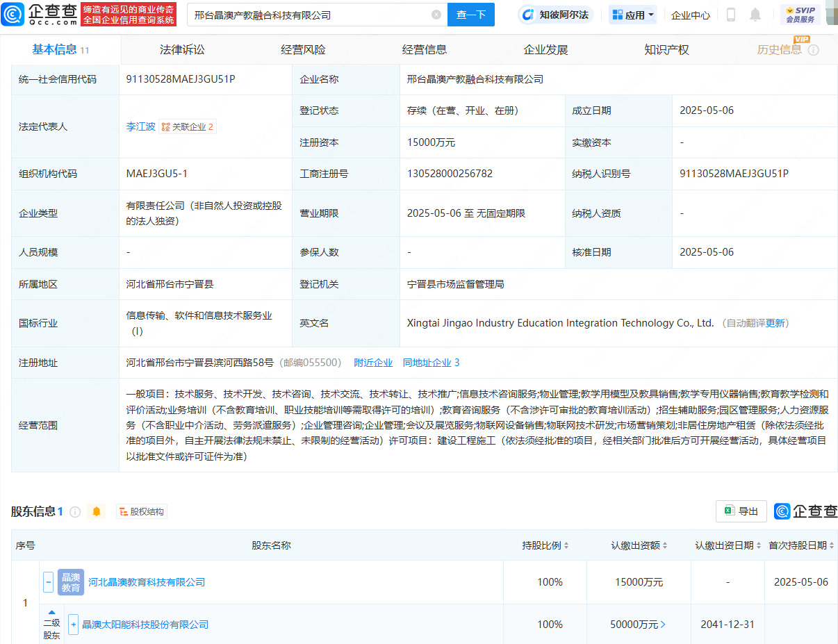838x644 pixels.
Task: Click 晶澳教育 logo thumbnail
Action: tap(71, 582)
